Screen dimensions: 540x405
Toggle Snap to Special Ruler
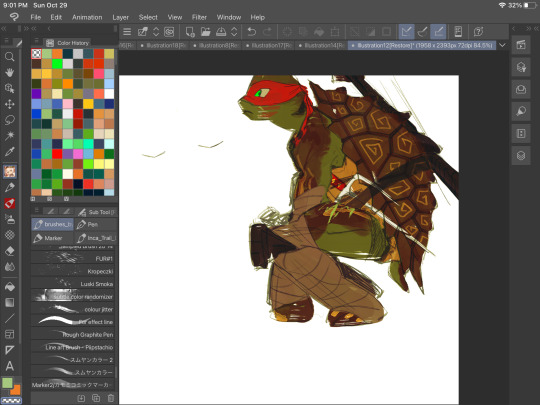(422, 32)
